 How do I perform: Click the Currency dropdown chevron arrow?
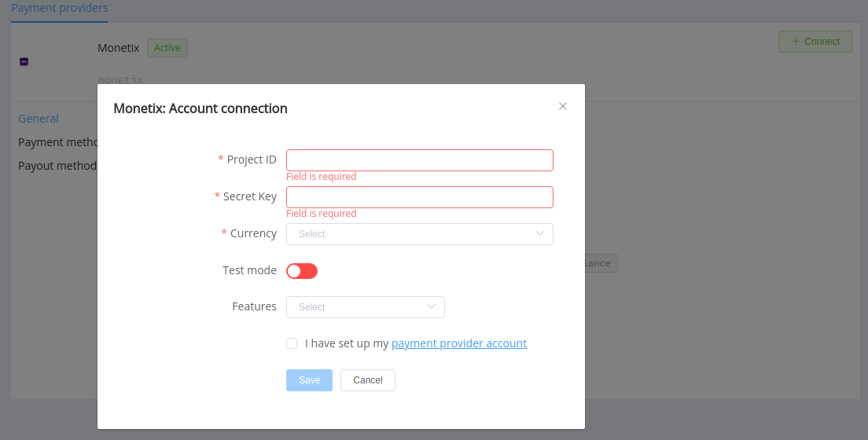(x=539, y=233)
